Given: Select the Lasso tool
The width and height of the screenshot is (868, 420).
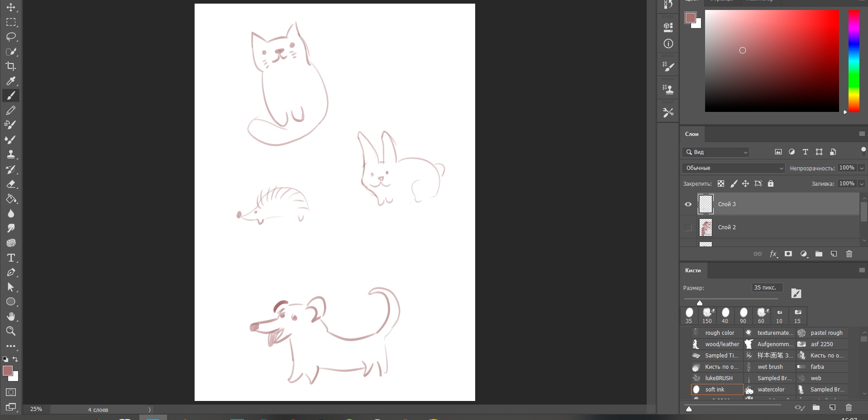Looking at the screenshot, I should point(11,37).
